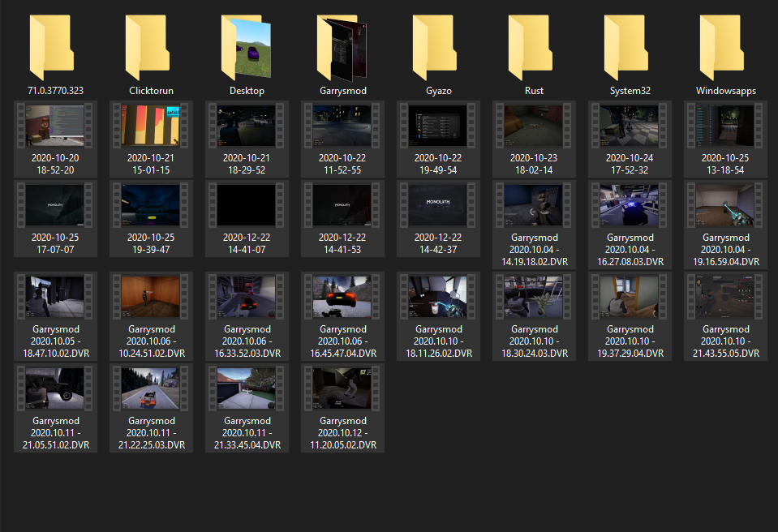778x532 pixels.
Task: Select video 2020-12-22 14-41-07
Action: pos(247,218)
